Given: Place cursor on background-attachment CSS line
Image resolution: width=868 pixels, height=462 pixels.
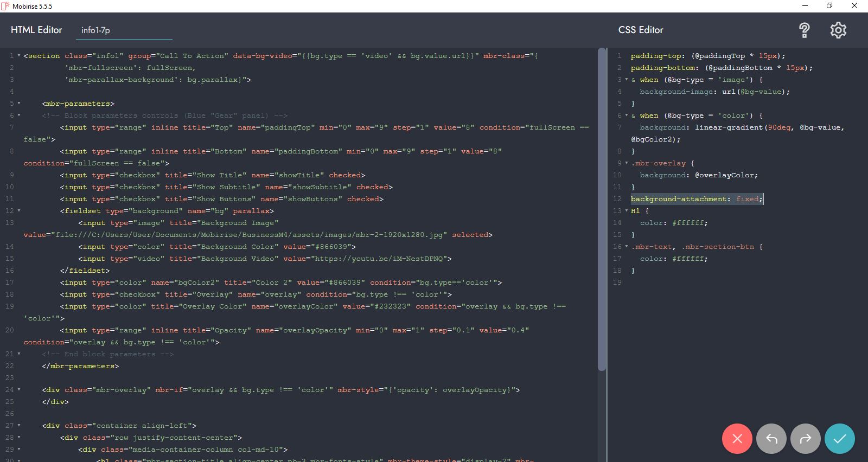Looking at the screenshot, I should (x=696, y=199).
